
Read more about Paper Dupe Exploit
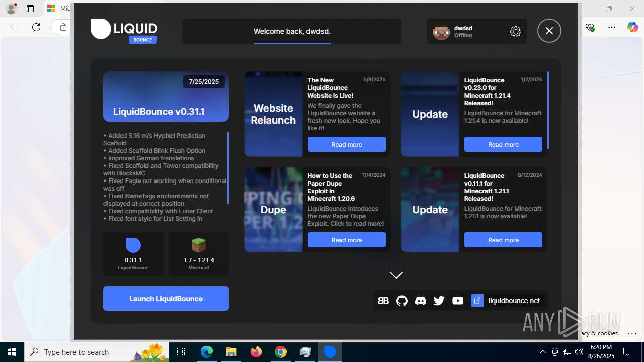(347, 240)
